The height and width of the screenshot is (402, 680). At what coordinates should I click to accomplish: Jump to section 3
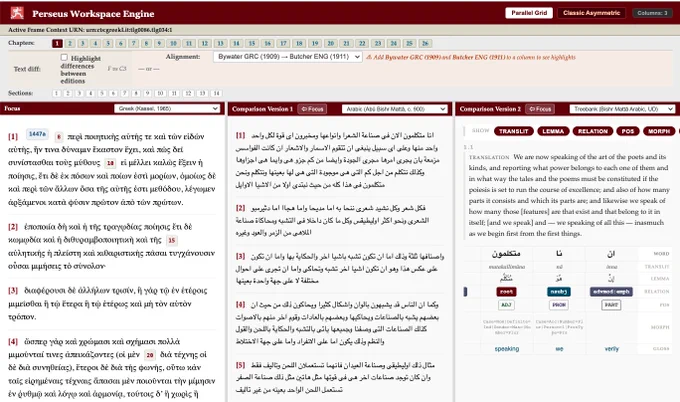pyautogui.click(x=79, y=93)
